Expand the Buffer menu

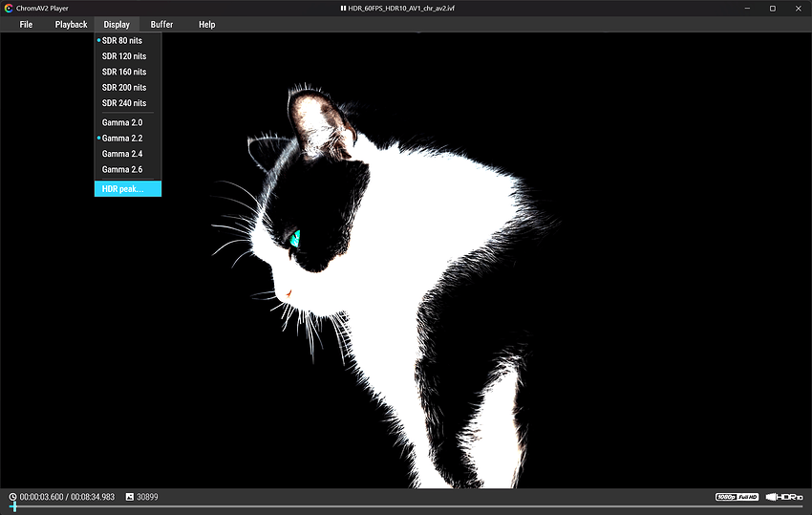161,24
